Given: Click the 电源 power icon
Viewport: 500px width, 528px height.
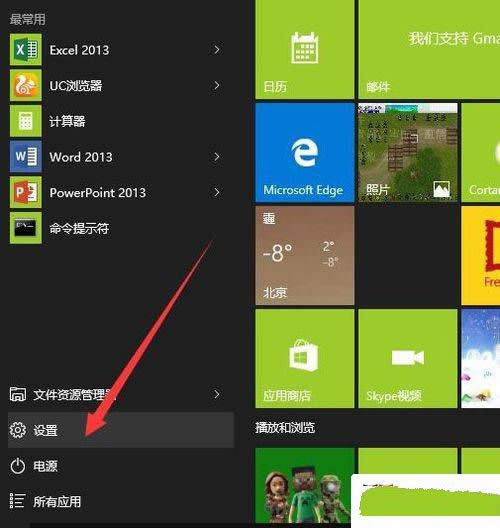Looking at the screenshot, I should pos(18,466).
